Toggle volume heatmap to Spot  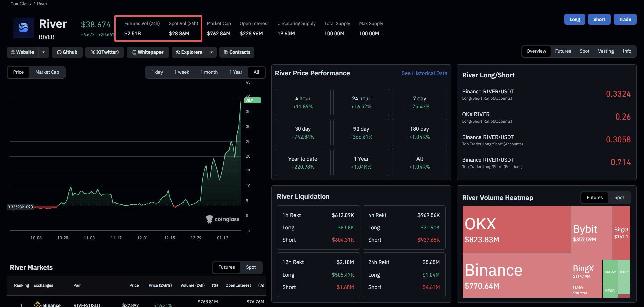point(619,198)
